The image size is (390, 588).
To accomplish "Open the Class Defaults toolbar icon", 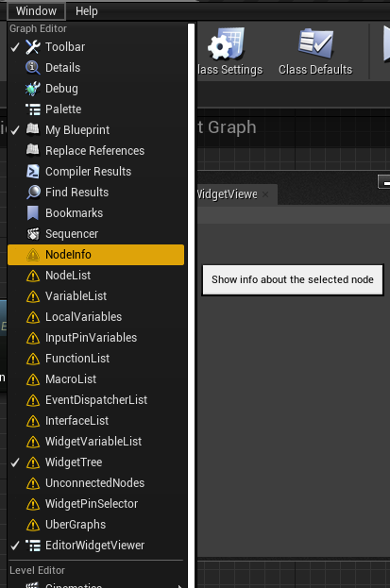I will point(315,43).
